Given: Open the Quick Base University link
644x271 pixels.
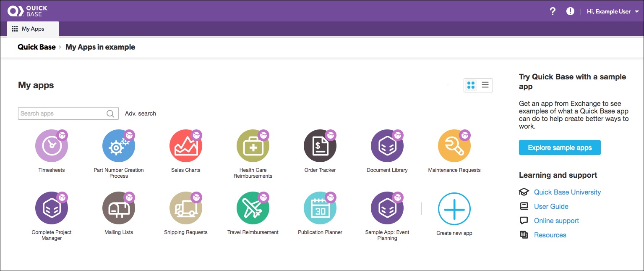Looking at the screenshot, I should coord(567,192).
